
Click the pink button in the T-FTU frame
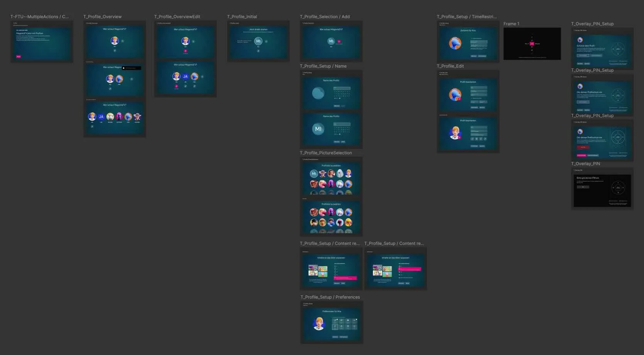(x=19, y=56)
